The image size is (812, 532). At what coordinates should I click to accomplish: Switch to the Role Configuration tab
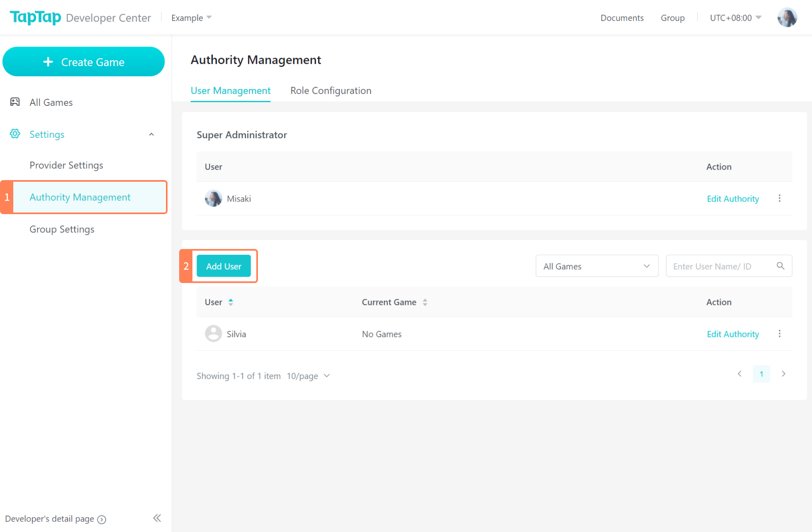pos(331,90)
